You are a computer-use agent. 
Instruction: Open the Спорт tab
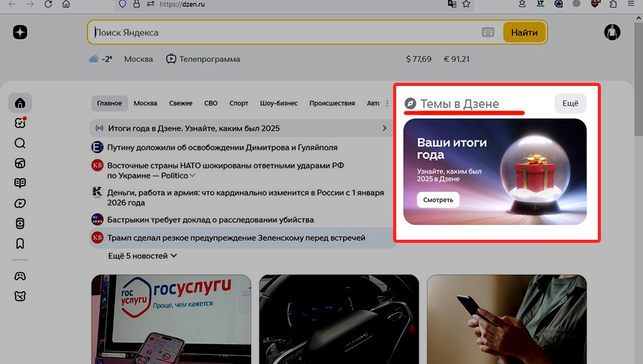tap(239, 104)
